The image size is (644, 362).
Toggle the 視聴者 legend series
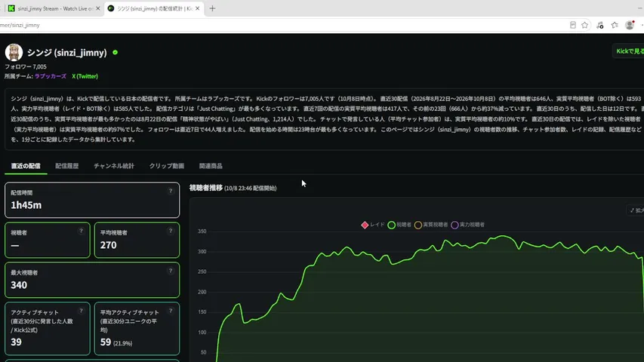tap(399, 225)
